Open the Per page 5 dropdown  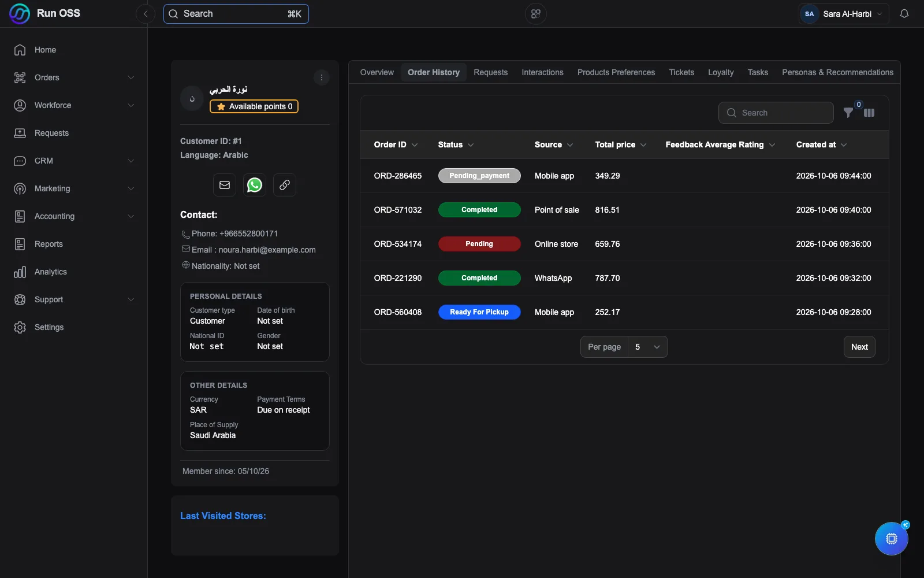click(x=648, y=347)
